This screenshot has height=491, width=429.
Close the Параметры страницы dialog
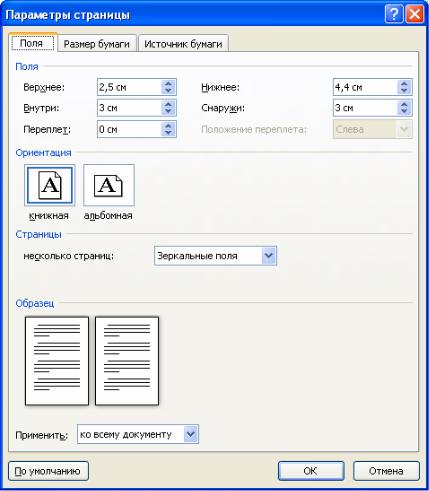tap(414, 15)
